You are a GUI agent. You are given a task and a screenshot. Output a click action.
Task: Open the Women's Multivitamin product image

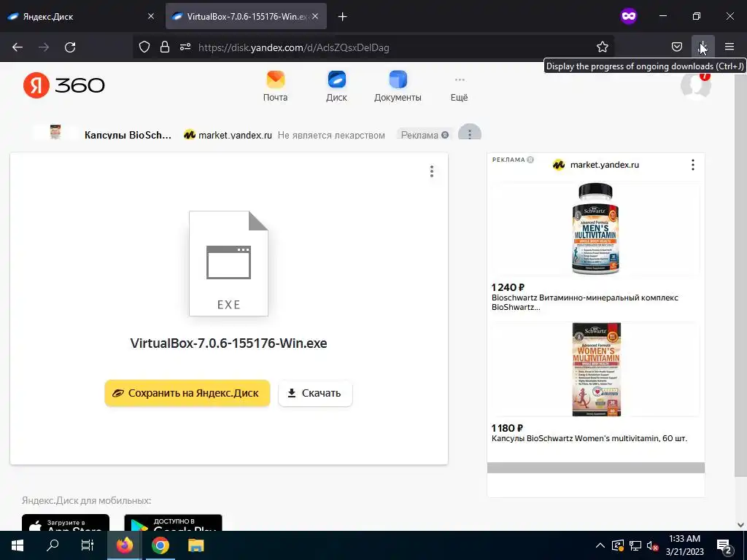pos(596,370)
